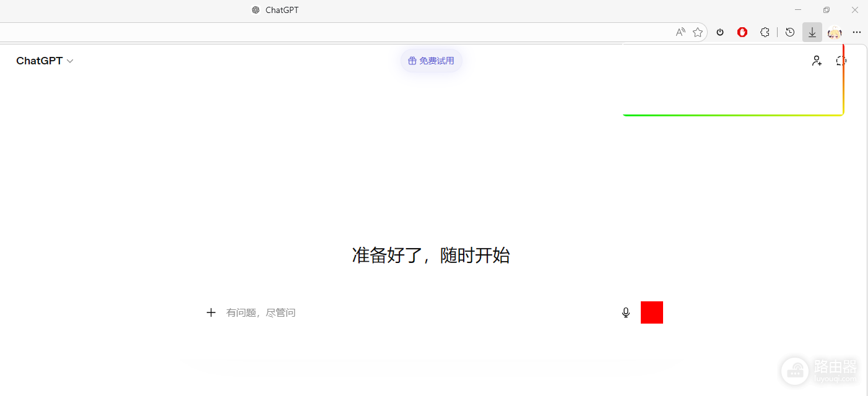Open the ChatGPT model selector dropdown
Screen dimensions: 868x396
click(45, 61)
